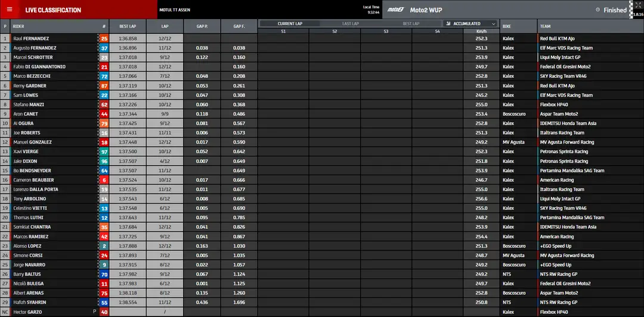The width and height of the screenshot is (644, 317).
Task: Click the Moto2 WUP session title
Action: pos(426,10)
